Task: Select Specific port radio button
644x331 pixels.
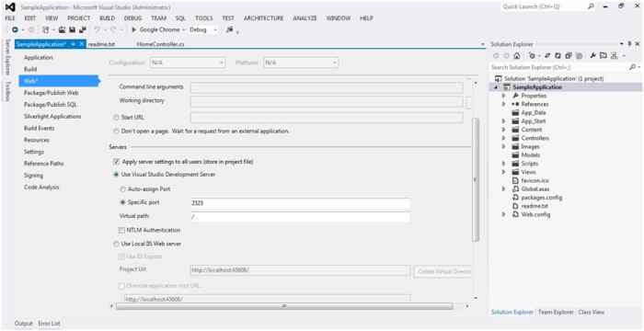Action: pos(122,202)
